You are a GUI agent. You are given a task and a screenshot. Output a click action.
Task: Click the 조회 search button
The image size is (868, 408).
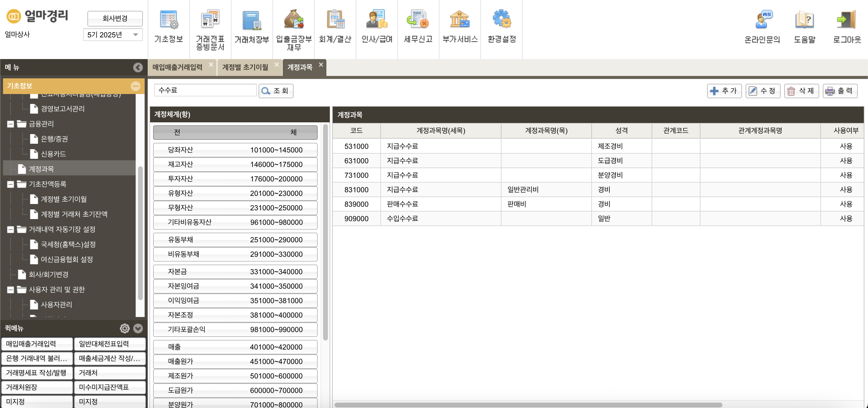click(276, 91)
